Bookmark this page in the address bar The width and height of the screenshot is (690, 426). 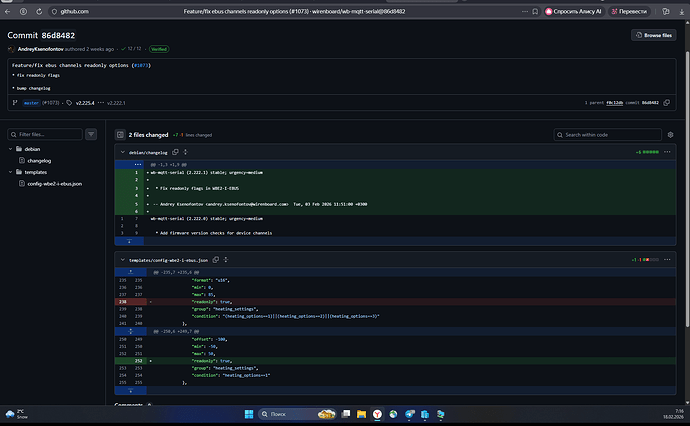[x=535, y=11]
